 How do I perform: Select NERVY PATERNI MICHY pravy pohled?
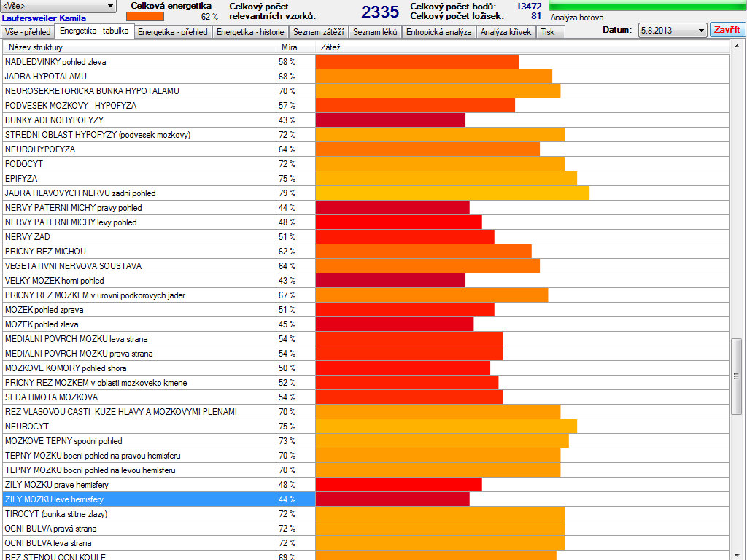point(366,208)
